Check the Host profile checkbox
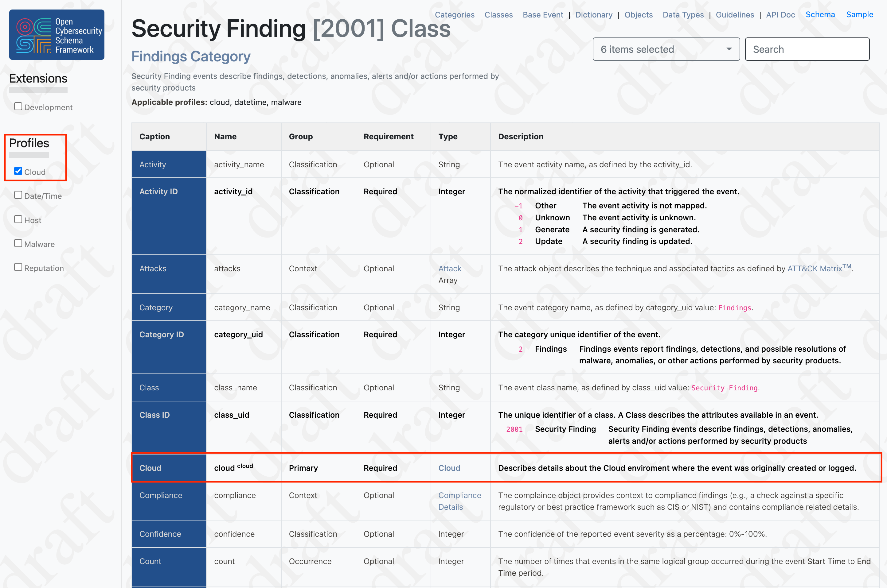The width and height of the screenshot is (887, 588). 18,219
